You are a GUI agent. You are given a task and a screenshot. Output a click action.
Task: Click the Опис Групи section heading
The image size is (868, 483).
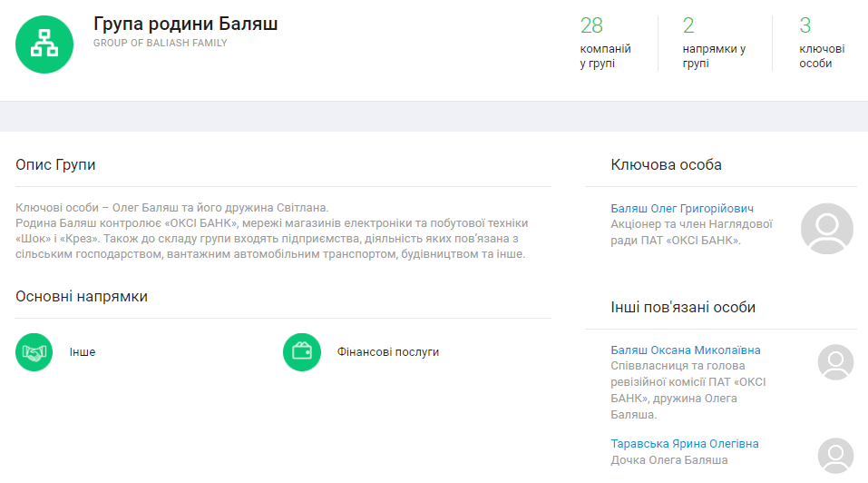pos(55,165)
